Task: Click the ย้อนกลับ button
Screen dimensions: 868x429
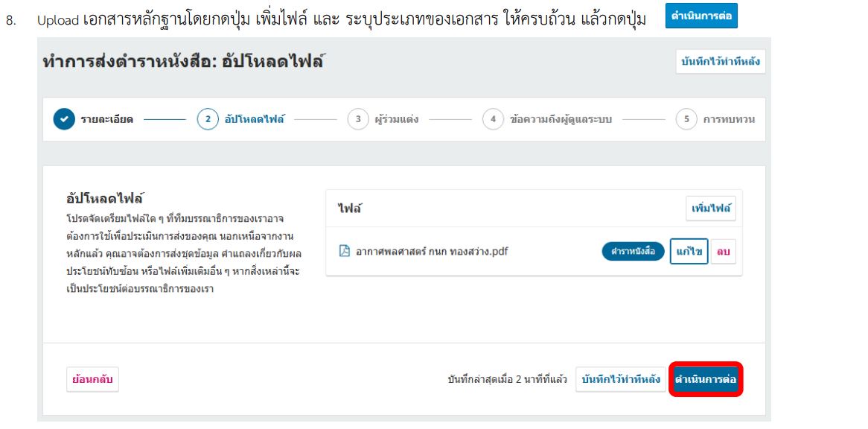Action: click(x=92, y=379)
